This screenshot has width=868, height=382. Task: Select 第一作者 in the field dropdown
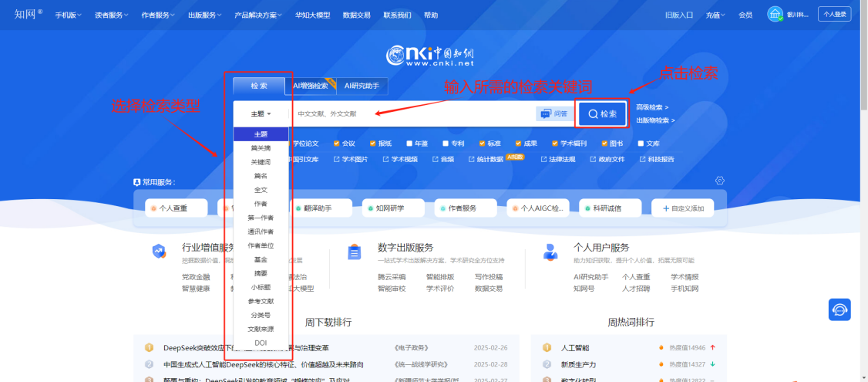pyautogui.click(x=261, y=218)
